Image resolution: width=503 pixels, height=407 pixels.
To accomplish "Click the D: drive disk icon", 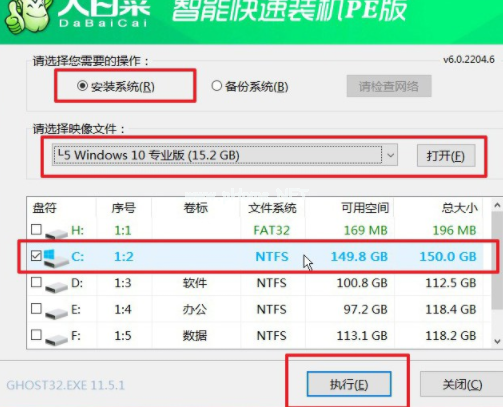I will point(56,286).
